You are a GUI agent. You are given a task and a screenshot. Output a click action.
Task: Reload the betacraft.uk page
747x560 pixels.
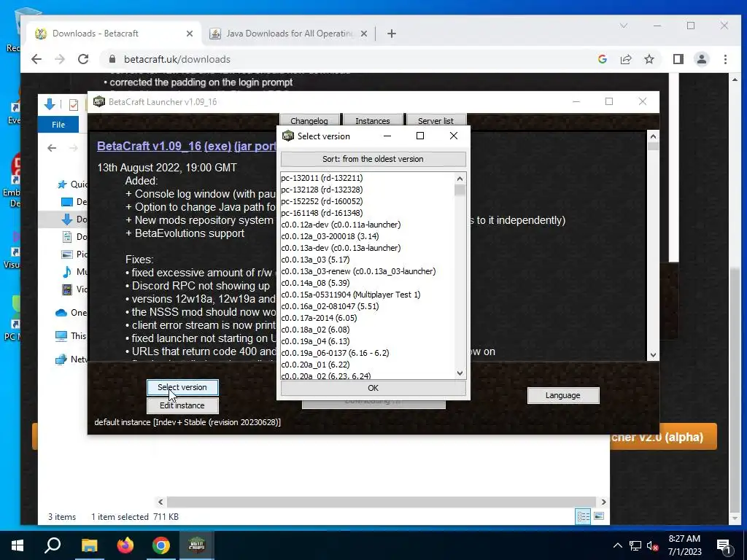(x=83, y=59)
